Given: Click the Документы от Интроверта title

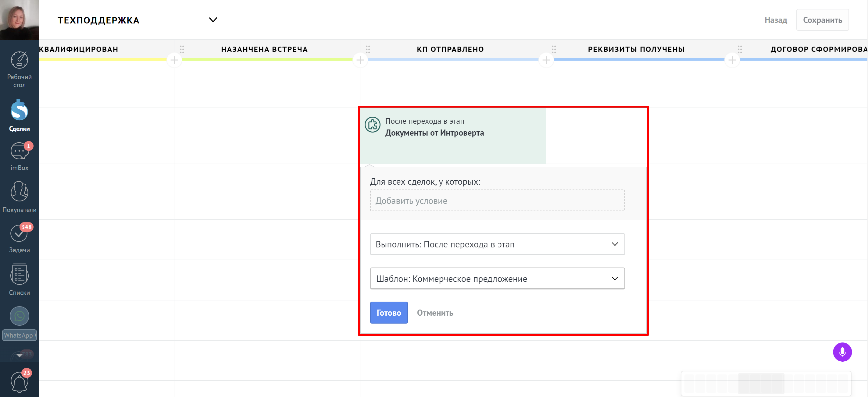Looking at the screenshot, I should pyautogui.click(x=434, y=133).
